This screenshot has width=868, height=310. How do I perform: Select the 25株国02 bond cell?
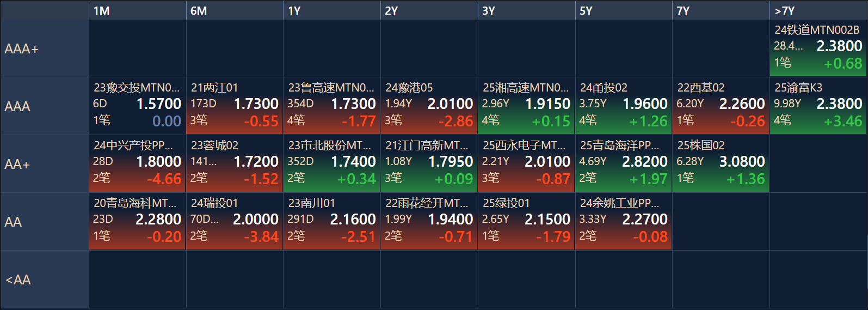tap(721, 164)
